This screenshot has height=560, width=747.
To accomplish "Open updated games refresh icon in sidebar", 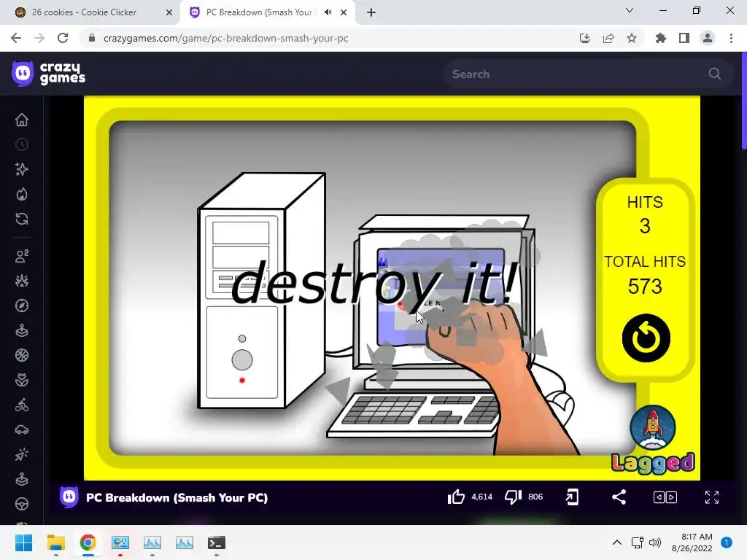I will pos(22,219).
